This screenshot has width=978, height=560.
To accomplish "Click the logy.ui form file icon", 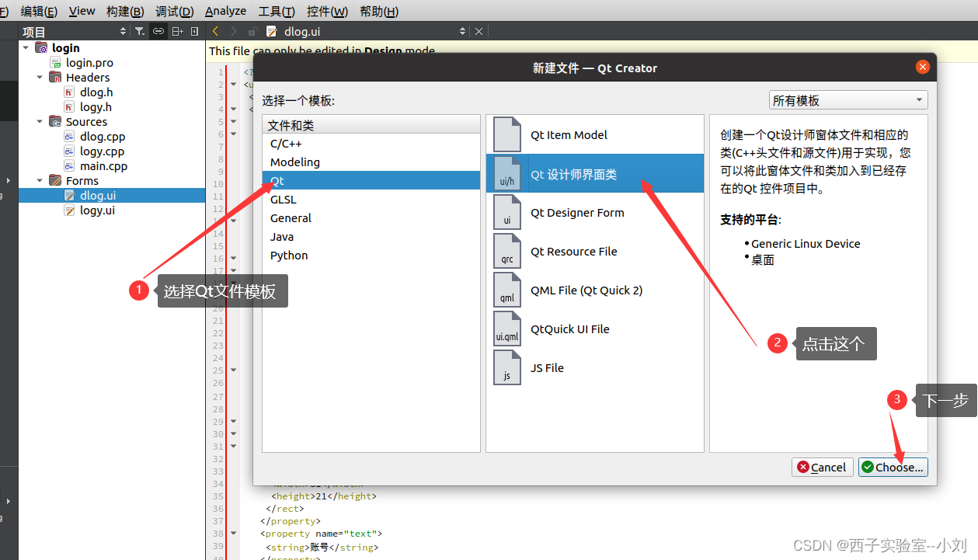I will click(70, 210).
